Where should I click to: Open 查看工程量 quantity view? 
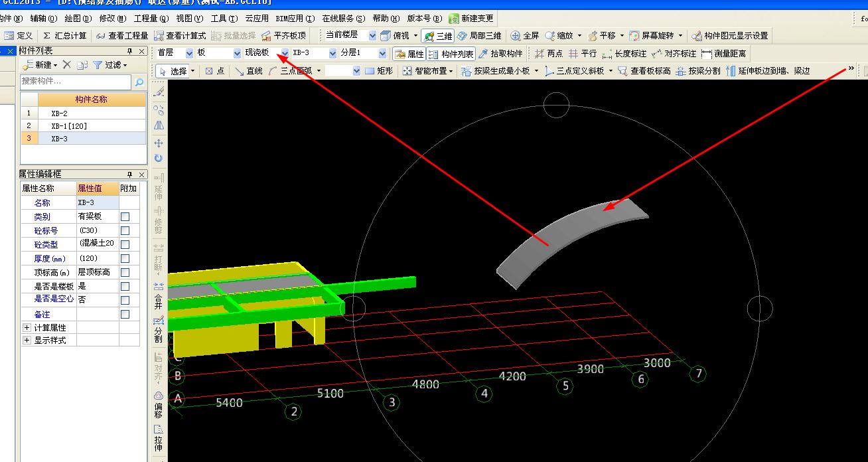[x=122, y=36]
